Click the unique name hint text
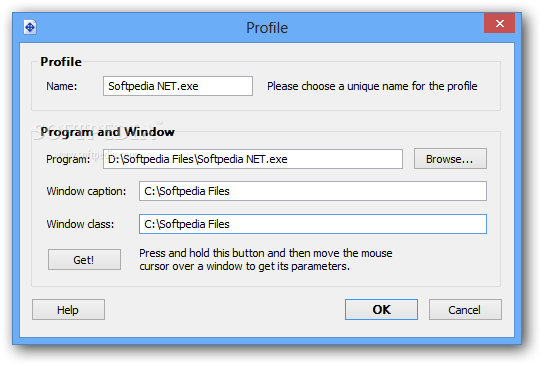542x365 pixels. (x=372, y=86)
